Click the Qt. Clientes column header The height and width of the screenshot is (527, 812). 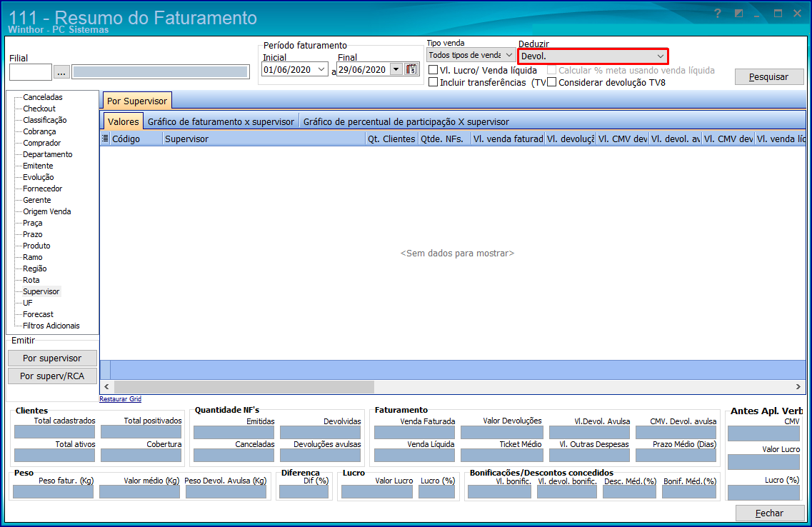pyautogui.click(x=391, y=139)
